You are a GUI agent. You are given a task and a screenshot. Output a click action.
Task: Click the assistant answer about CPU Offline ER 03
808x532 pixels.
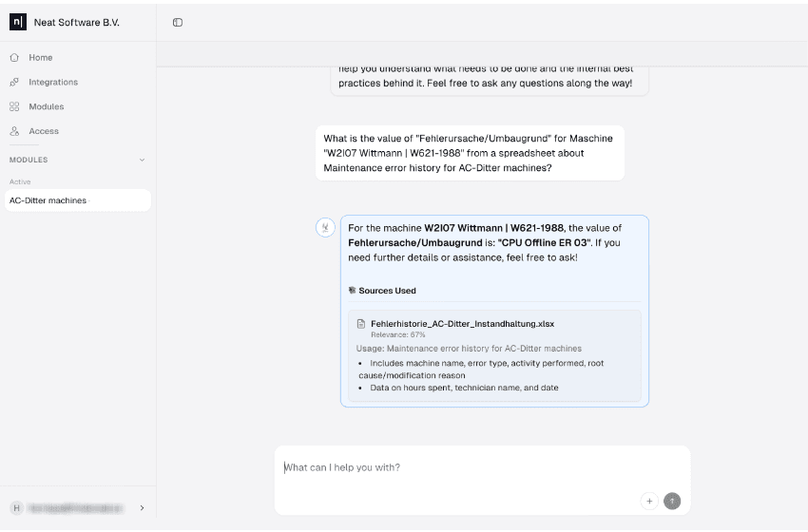(493, 242)
